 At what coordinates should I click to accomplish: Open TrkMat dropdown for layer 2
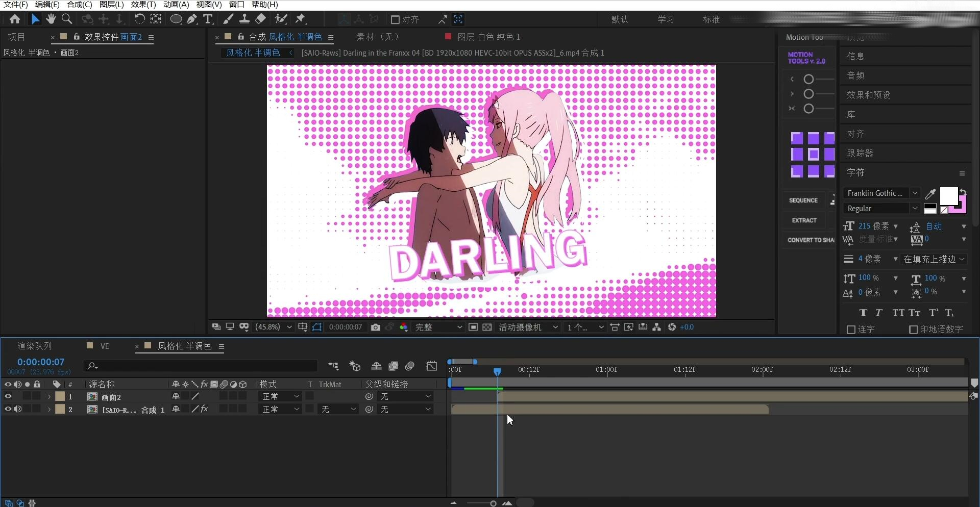click(x=337, y=409)
